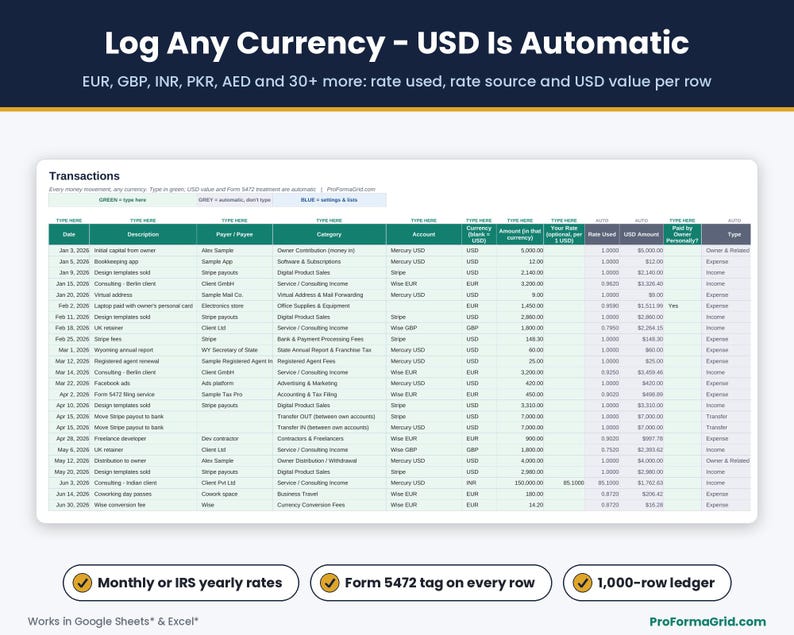Open the ProFormaGrid.com link at bottom right
Image resolution: width=794 pixels, height=635 pixels.
coord(707,621)
